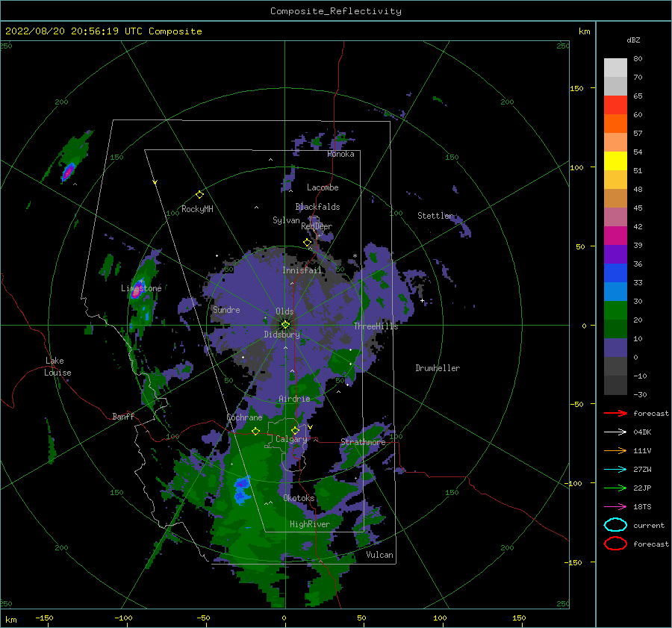Viewport: 672px width, 628px height.
Task: Click the white 04DK arrow icon
Action: 615,432
